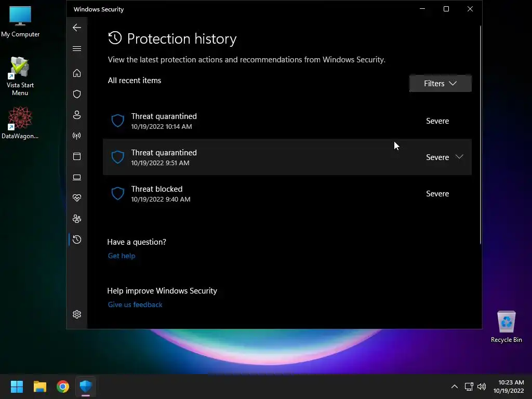This screenshot has height=399, width=532.
Task: Open Device performance & health heart icon
Action: (77, 198)
